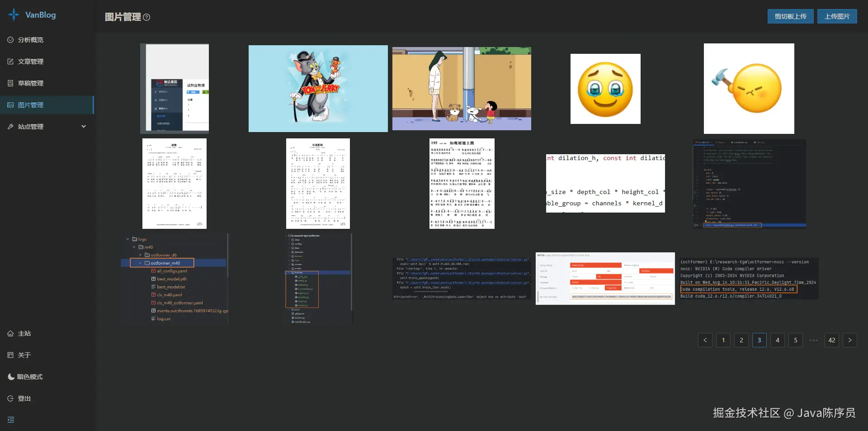The height and width of the screenshot is (431, 868).
Task: Open the dilation_h code snippet thumbnail
Action: [605, 184]
